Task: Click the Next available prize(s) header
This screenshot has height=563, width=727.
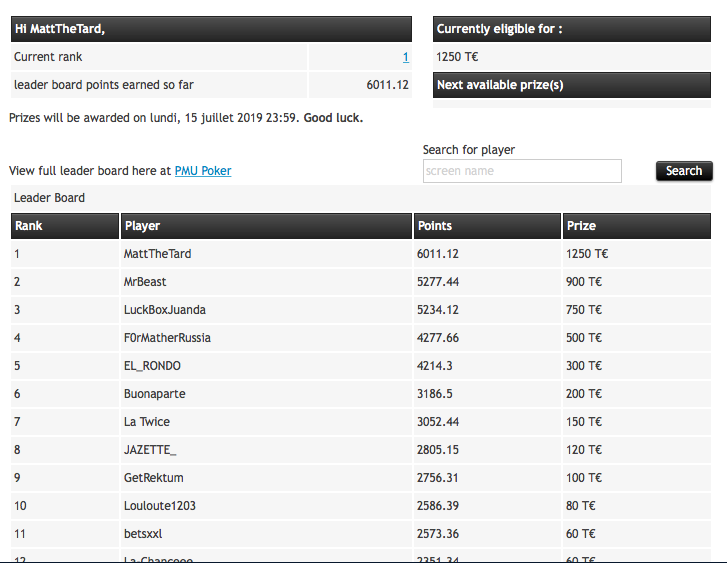Action: (x=572, y=85)
